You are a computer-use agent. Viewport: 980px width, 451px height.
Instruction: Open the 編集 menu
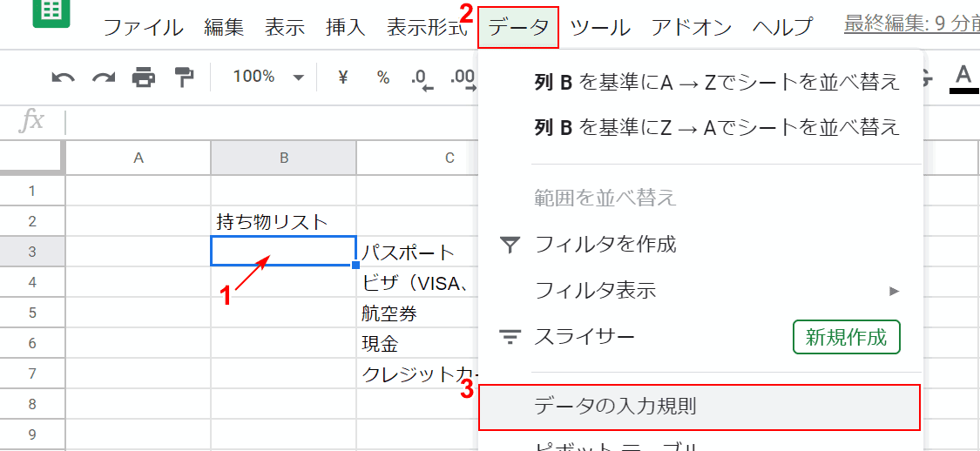(x=224, y=27)
